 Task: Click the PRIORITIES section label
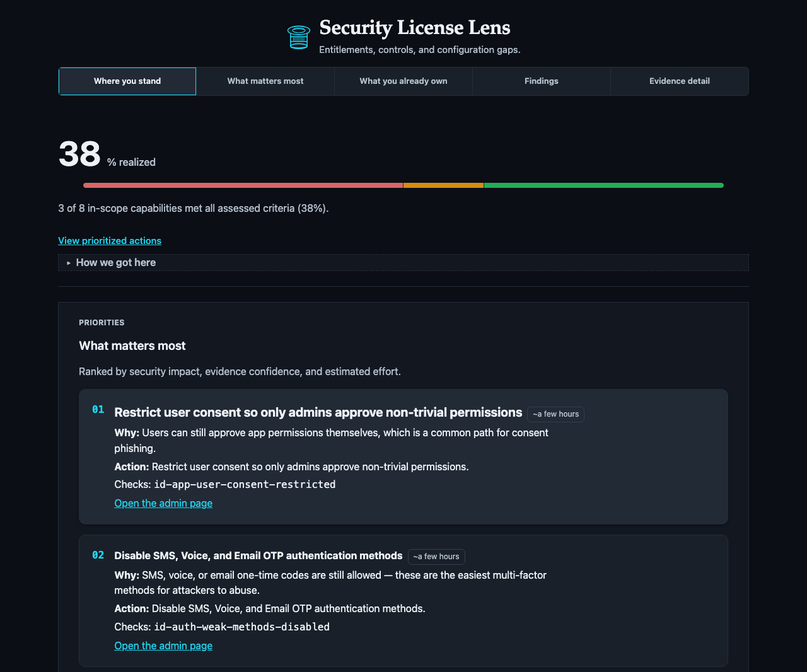coord(102,323)
